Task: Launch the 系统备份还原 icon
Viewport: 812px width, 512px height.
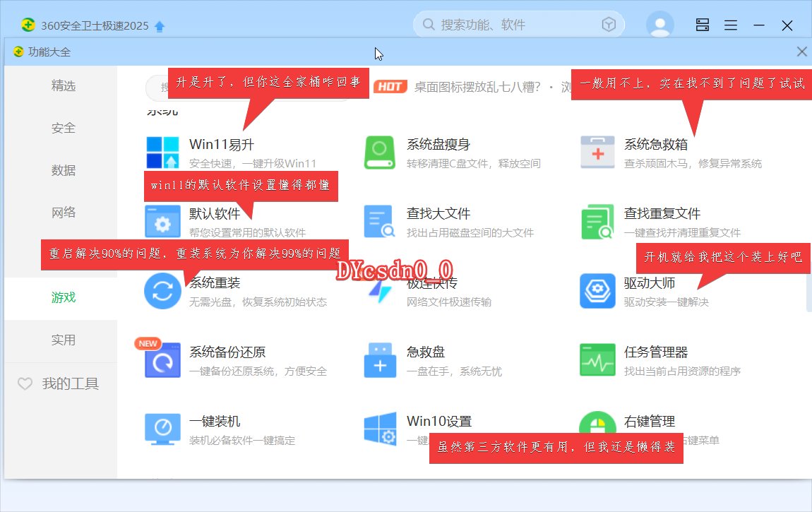Action: (x=162, y=359)
